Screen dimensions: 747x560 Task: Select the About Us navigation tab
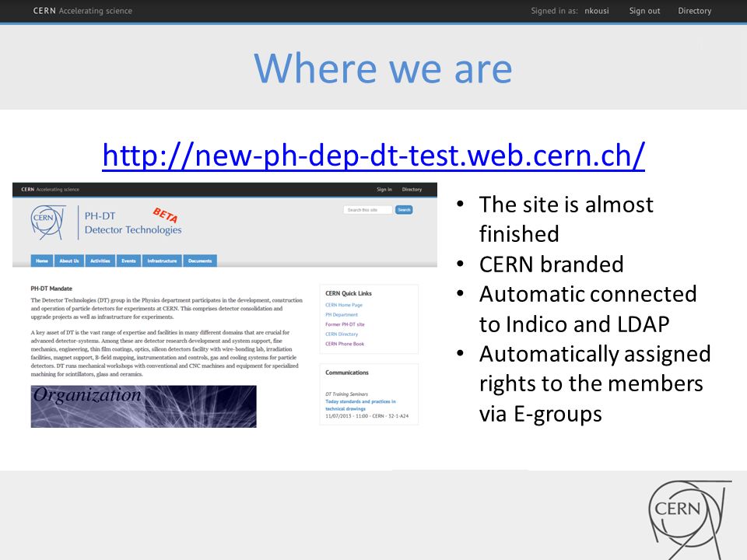click(69, 261)
